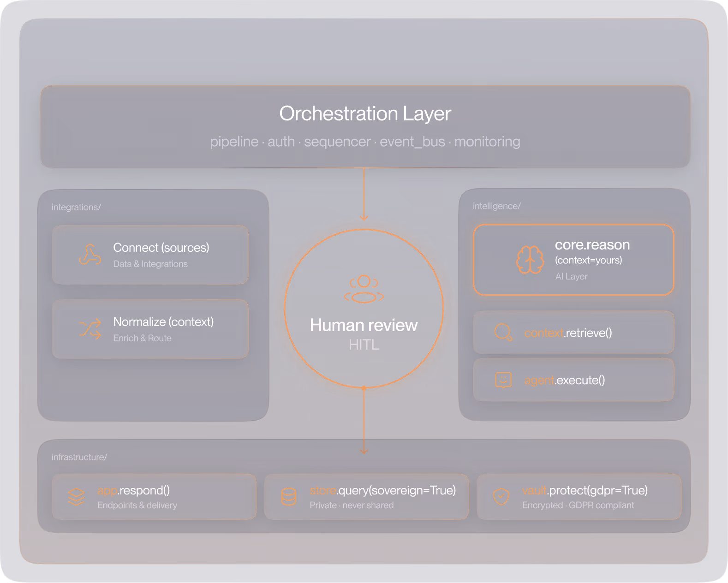The image size is (728, 583).
Task: Open the vault.protect(gdpr=True) label
Action: [585, 490]
